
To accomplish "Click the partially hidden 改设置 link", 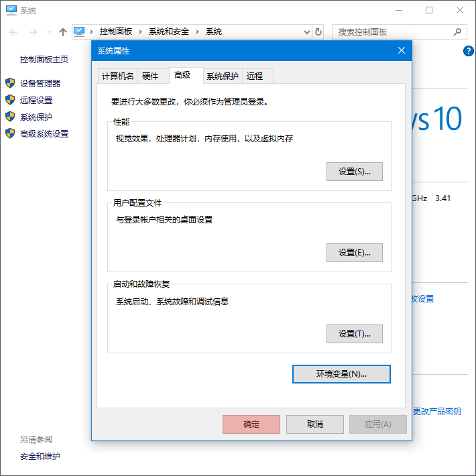I will [x=423, y=299].
